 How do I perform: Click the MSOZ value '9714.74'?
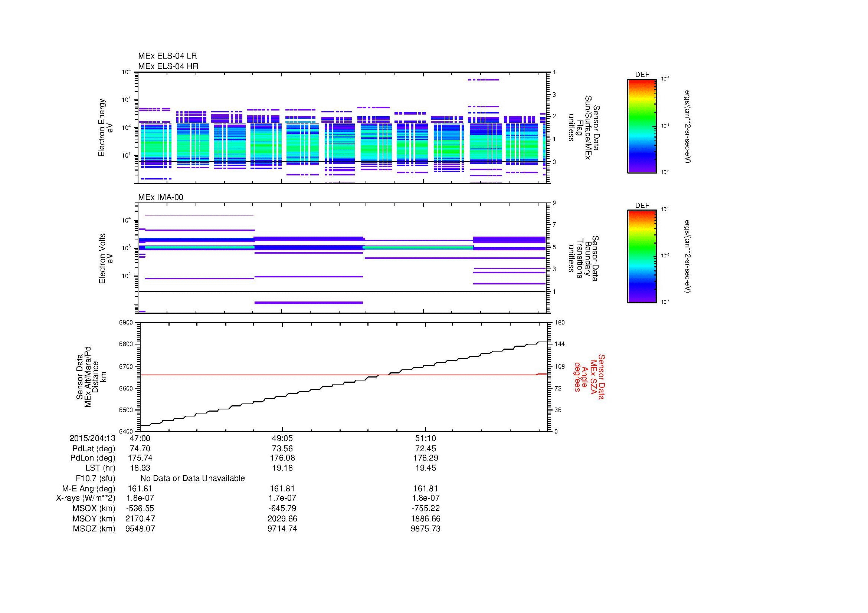coord(282,529)
